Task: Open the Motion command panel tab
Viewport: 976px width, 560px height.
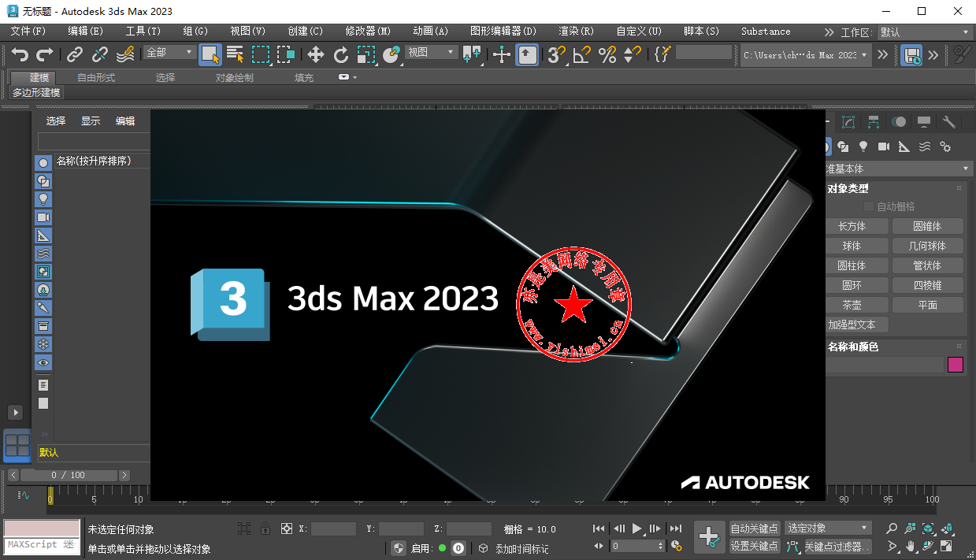Action: 899,122
